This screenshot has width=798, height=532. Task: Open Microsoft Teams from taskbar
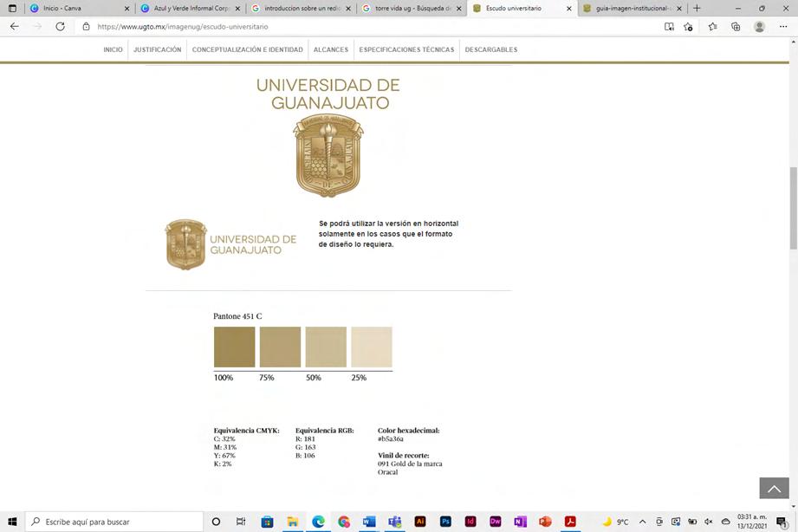tap(394, 522)
